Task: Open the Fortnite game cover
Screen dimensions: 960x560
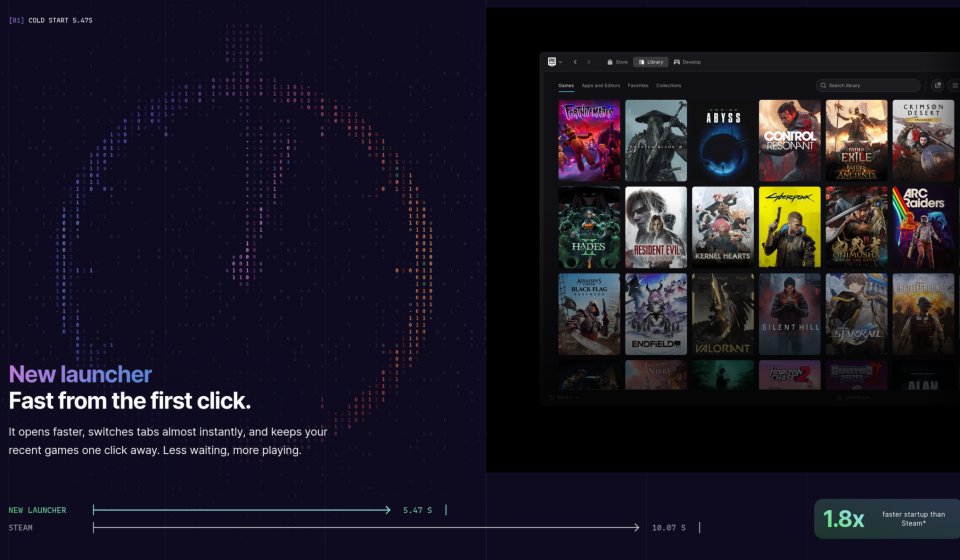Action: point(589,141)
